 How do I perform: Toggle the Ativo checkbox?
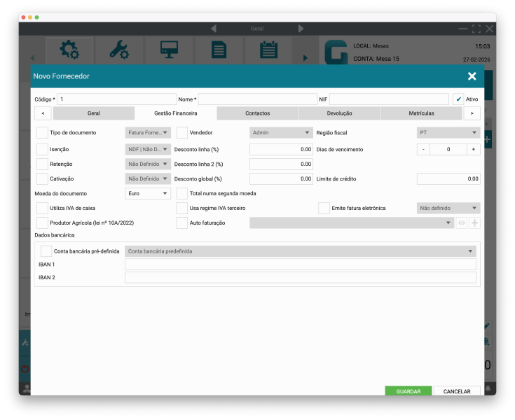tap(458, 99)
